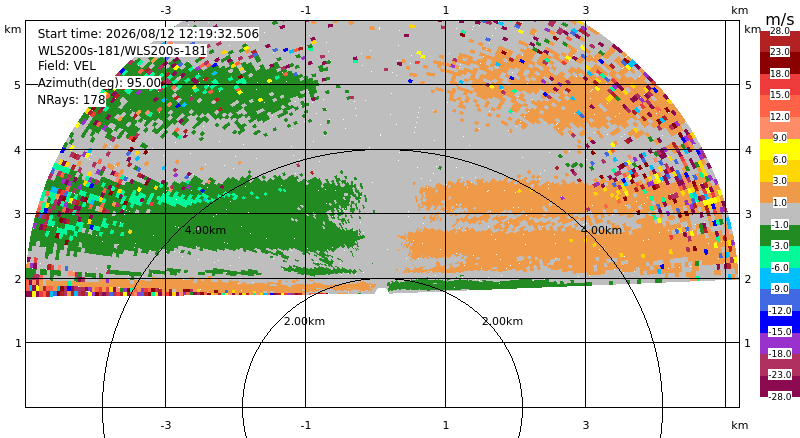Image resolution: width=800 pixels, height=438 pixels.
Task: Click the 28.0 label atop the colorbar
Action: [780, 31]
